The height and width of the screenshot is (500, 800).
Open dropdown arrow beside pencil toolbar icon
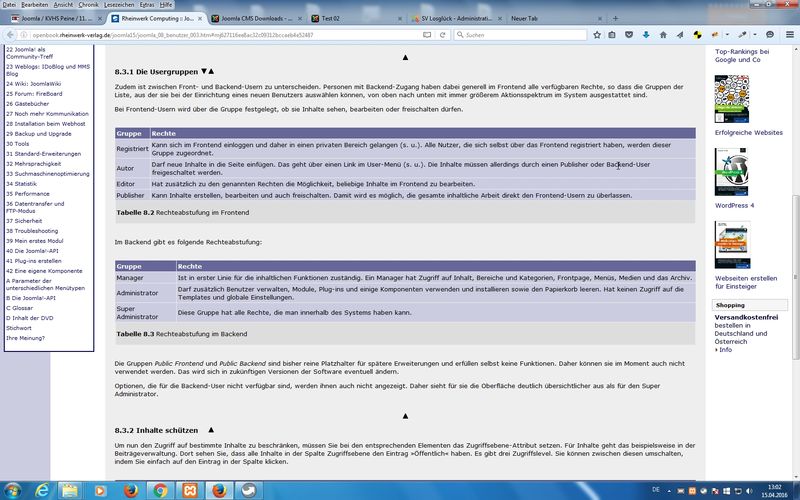pyautogui.click(x=727, y=35)
